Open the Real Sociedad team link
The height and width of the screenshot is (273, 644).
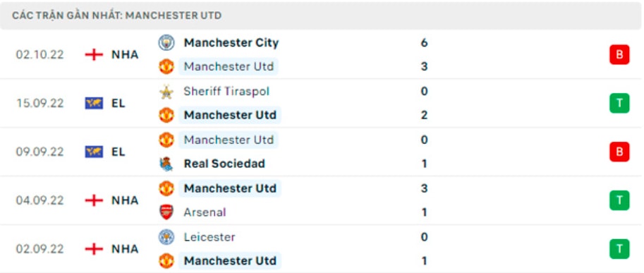click(224, 164)
